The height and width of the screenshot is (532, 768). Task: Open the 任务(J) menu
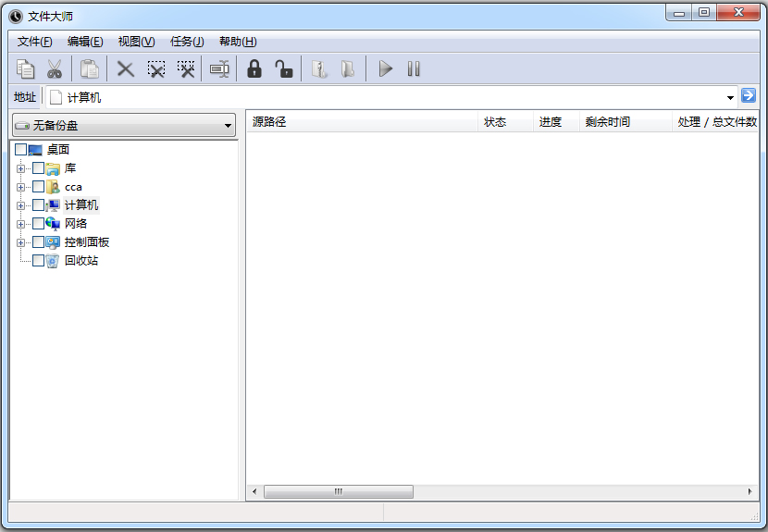pyautogui.click(x=187, y=42)
